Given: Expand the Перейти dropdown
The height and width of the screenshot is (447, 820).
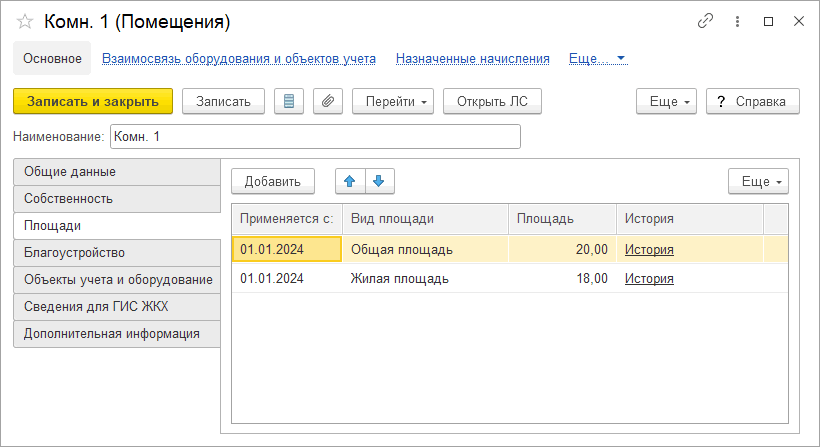Looking at the screenshot, I should click(x=393, y=101).
